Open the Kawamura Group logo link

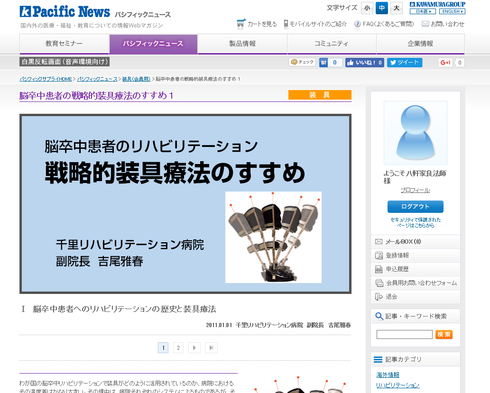click(437, 4)
